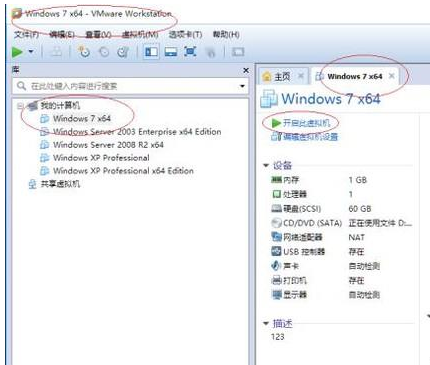Click the send Ctrl+Alt+Del toolbar icon
430x365 pixels.
tap(56, 52)
